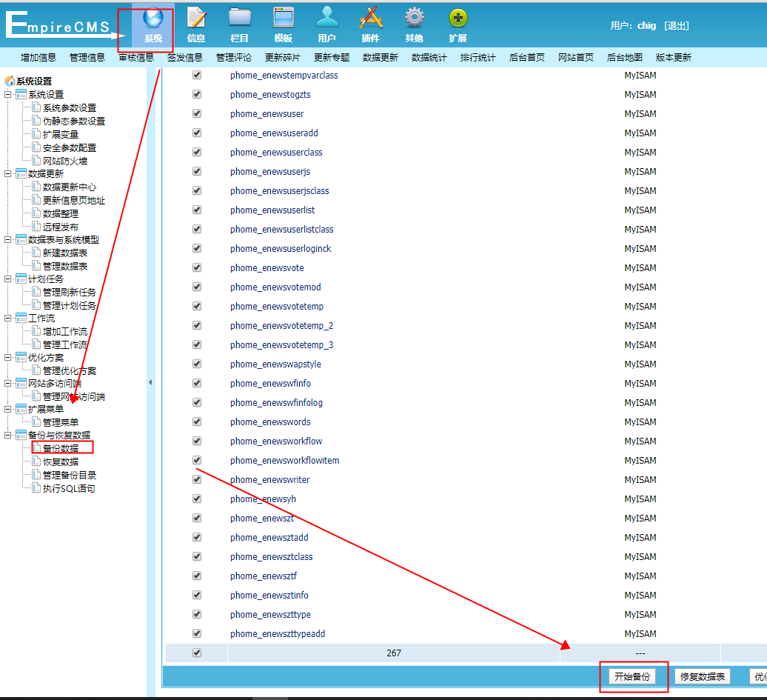The image size is (767, 700).
Task: Click the page icon beside 网站防火墙
Action: [36, 159]
